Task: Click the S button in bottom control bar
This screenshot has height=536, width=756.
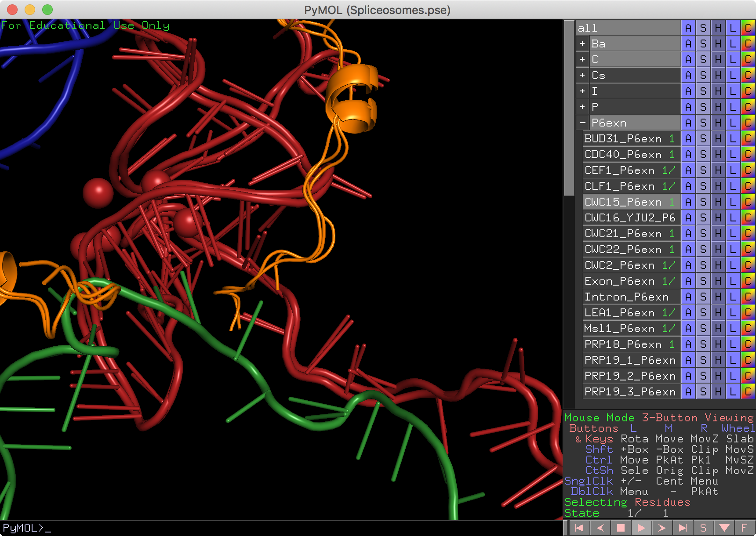Action: (x=703, y=528)
